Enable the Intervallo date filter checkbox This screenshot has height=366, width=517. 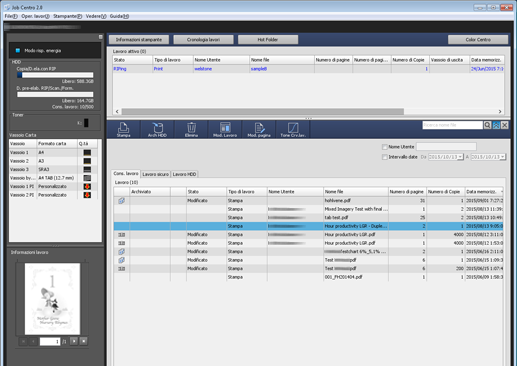(x=385, y=157)
